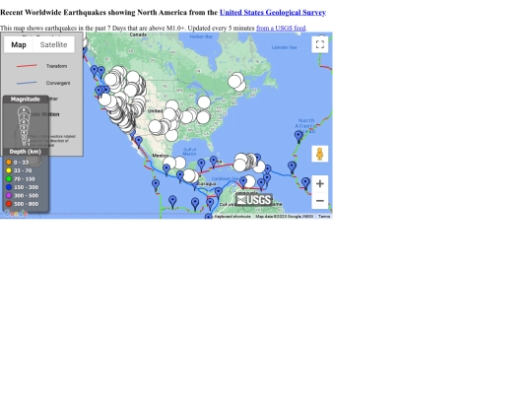Viewport: 532px width, 399px height.
Task: Click blue pin near Baja California
Action: click(139, 142)
